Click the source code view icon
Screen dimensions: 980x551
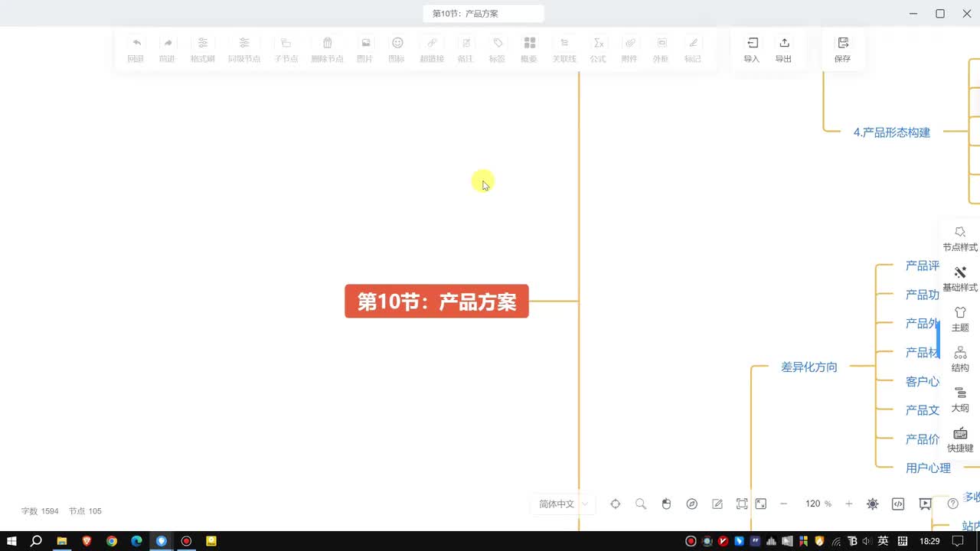point(899,504)
